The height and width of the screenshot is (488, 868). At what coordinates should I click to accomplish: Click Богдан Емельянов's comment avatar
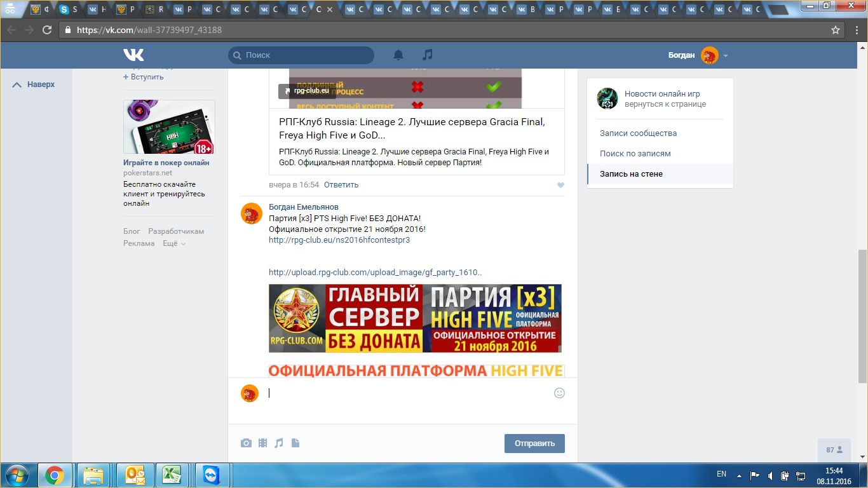tap(251, 213)
